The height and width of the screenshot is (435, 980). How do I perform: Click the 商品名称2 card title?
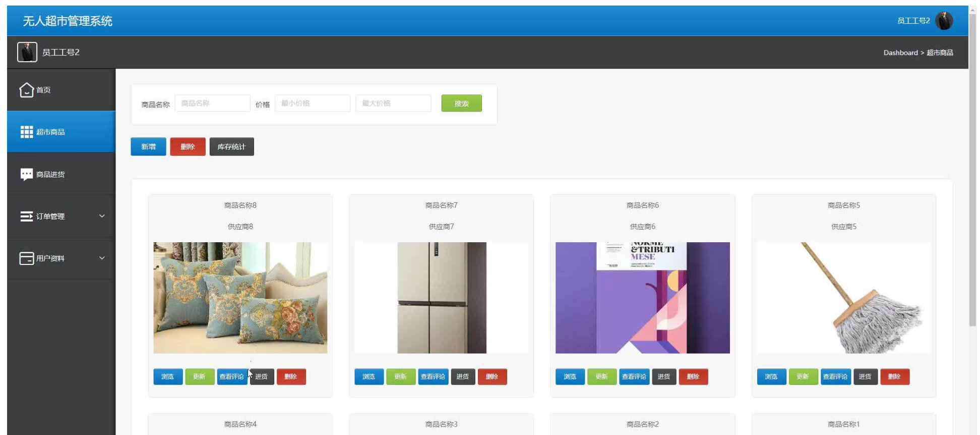tap(643, 424)
